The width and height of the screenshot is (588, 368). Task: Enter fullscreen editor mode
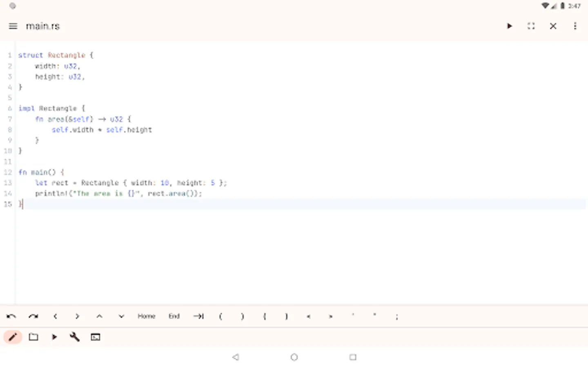click(x=531, y=26)
